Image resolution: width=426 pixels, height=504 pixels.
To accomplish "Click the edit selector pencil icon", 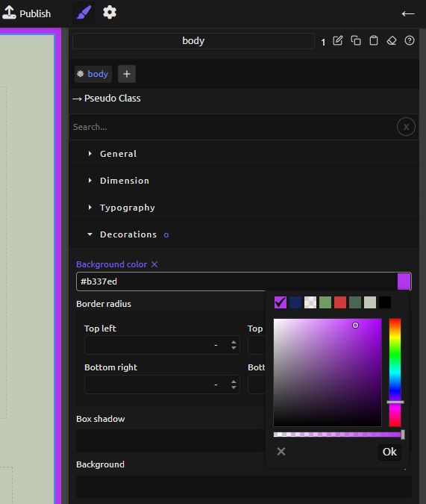I will point(338,41).
